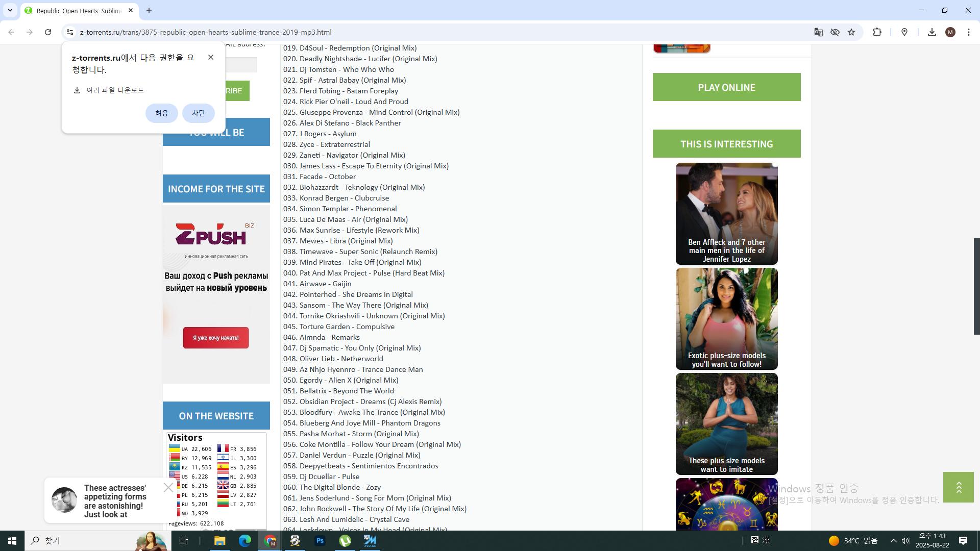Open the actresses appetizing forms notification

110,501
